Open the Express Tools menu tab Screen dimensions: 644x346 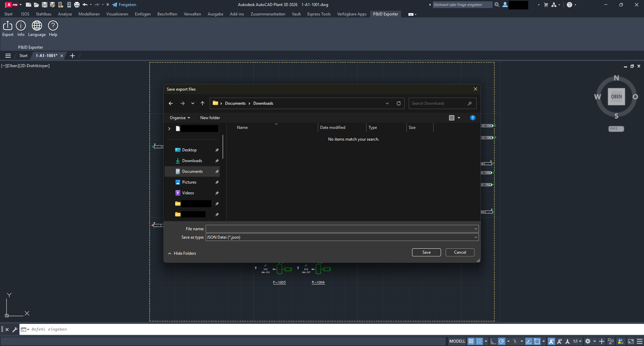pos(318,14)
